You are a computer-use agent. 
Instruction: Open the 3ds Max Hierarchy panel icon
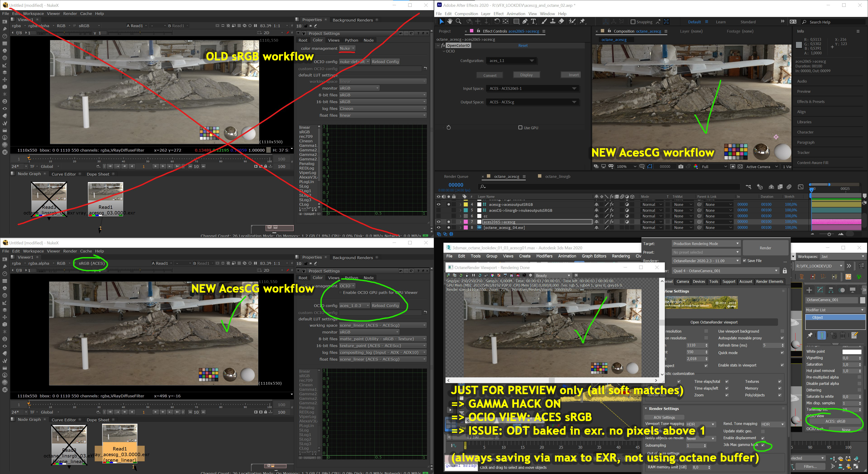click(x=831, y=290)
